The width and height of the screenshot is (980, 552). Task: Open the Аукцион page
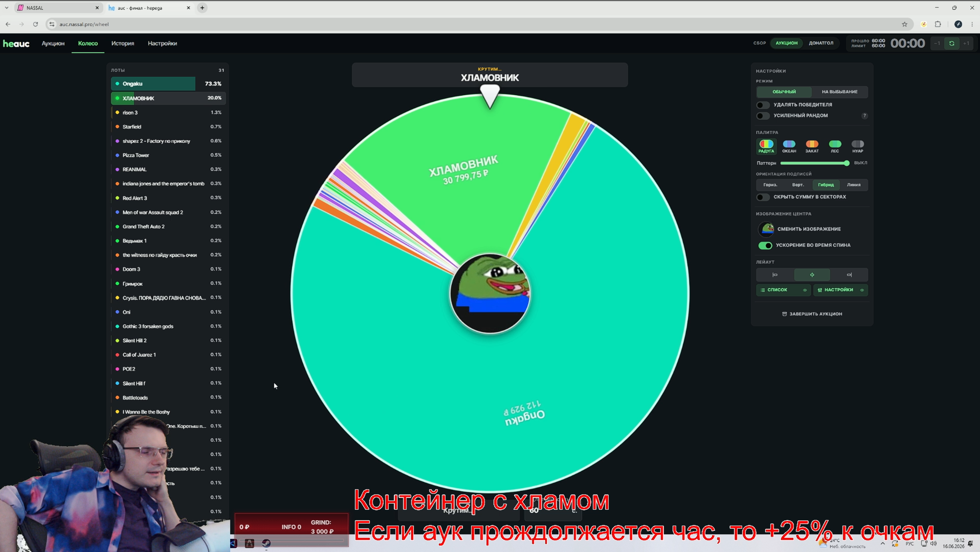pyautogui.click(x=53, y=43)
